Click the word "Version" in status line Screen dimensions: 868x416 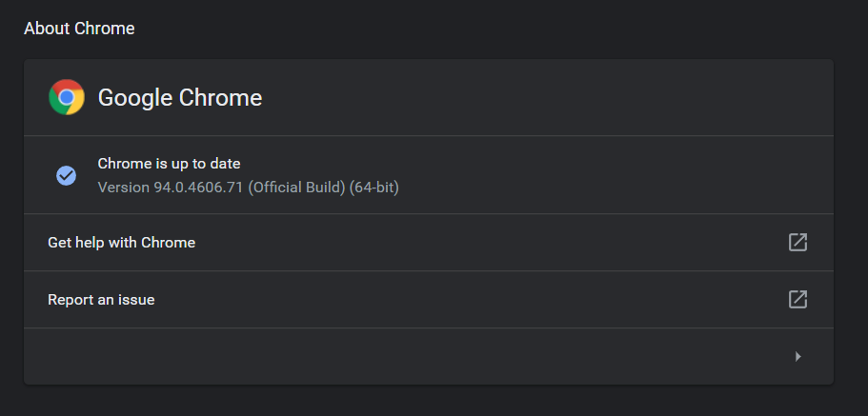[x=123, y=188]
